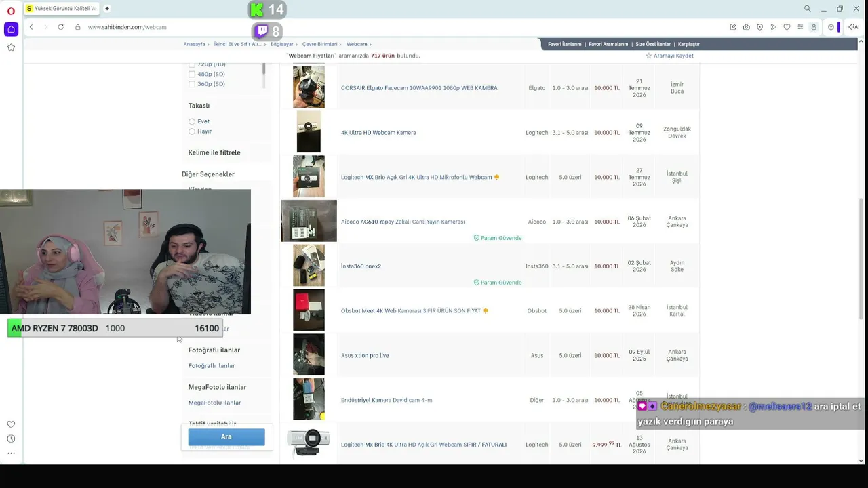Image resolution: width=868 pixels, height=488 pixels.
Task: Open the sidebar bookmarks star icon
Action: coord(11,47)
